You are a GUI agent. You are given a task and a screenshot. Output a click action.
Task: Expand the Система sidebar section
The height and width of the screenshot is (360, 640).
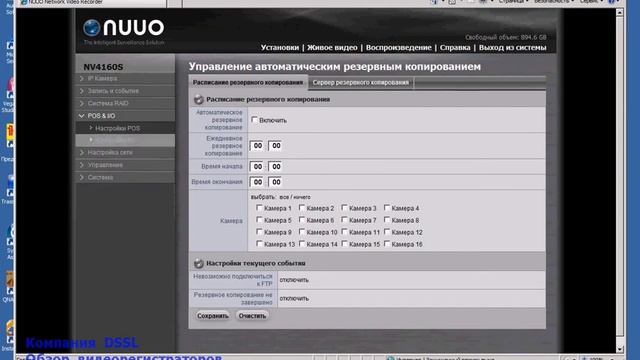click(x=125, y=178)
